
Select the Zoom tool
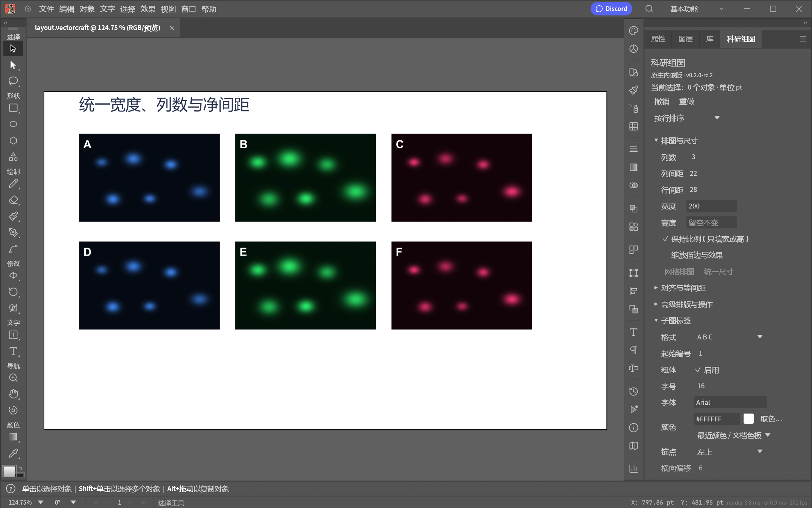pyautogui.click(x=13, y=378)
